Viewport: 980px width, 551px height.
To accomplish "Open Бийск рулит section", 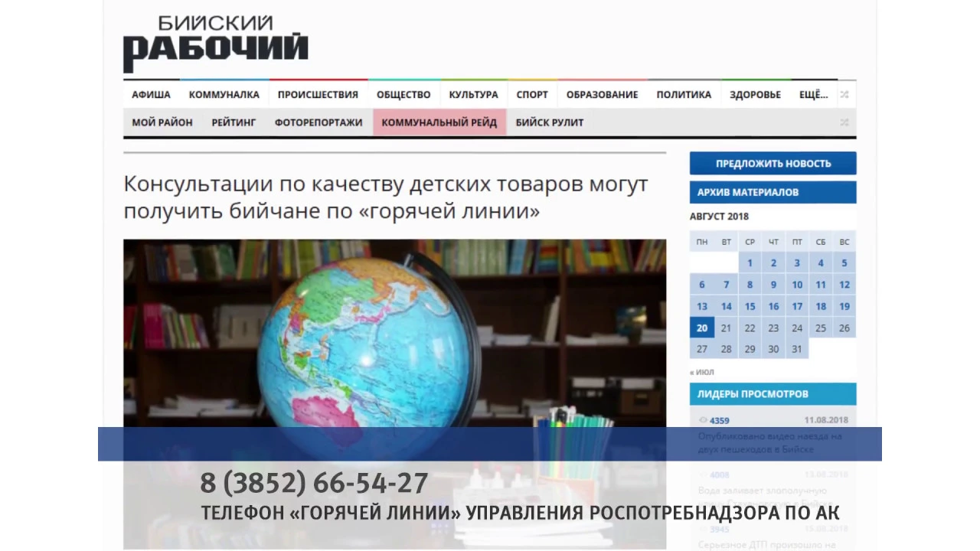I will click(x=550, y=122).
